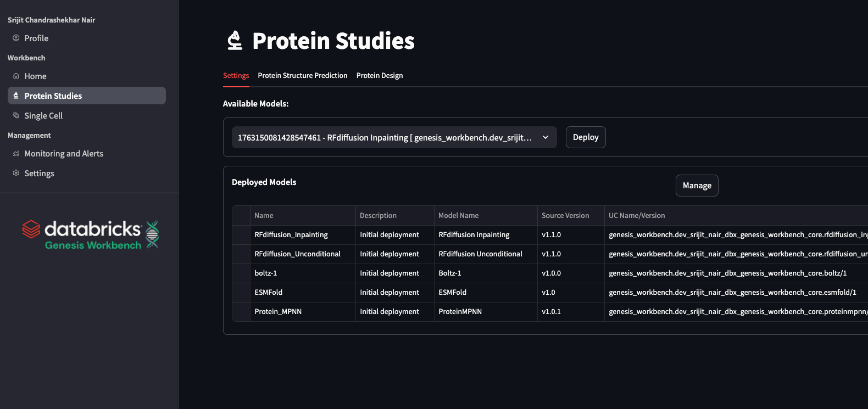Click the Monitoring and Alerts chart icon
The width and height of the screenshot is (868, 409).
pyautogui.click(x=16, y=154)
